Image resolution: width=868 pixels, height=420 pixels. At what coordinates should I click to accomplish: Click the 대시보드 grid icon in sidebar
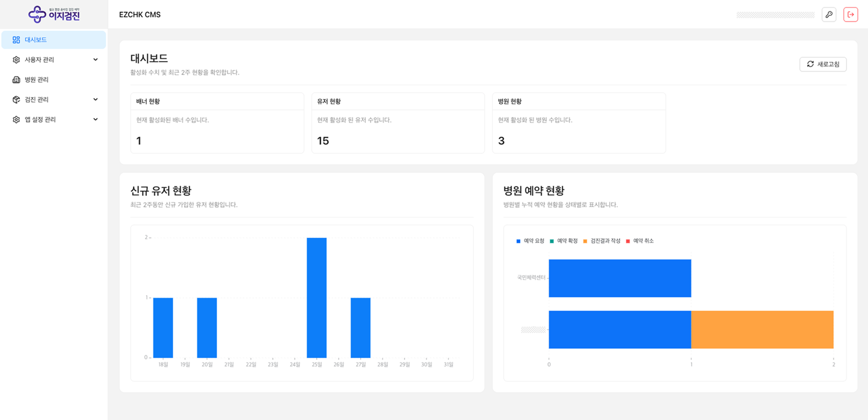pos(16,40)
